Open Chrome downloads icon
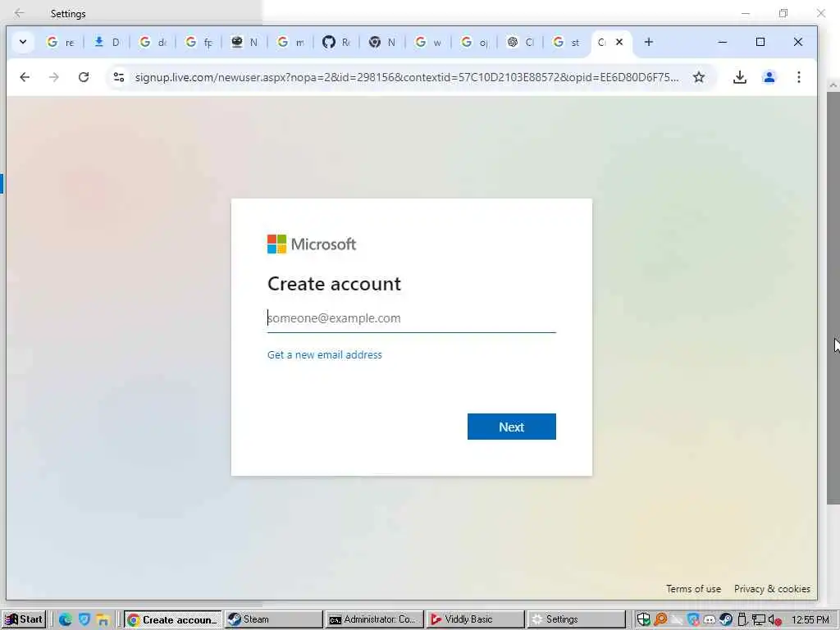 740,77
